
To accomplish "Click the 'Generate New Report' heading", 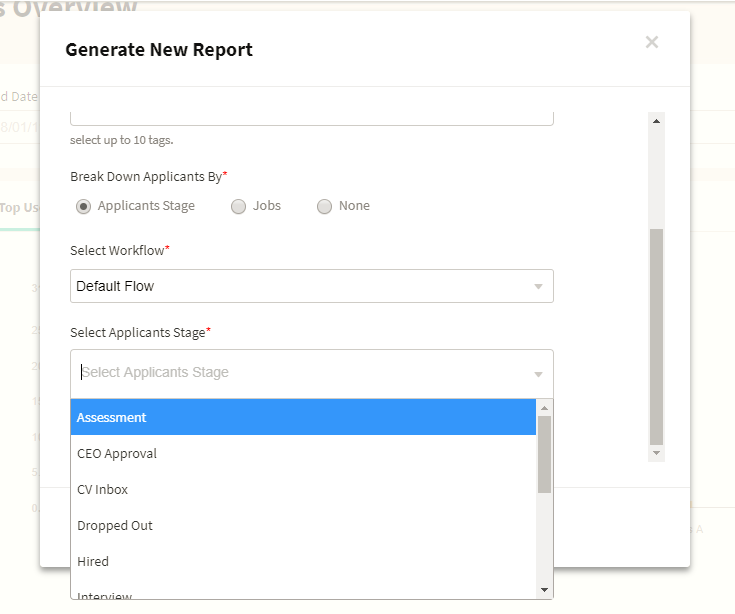I will [x=159, y=50].
